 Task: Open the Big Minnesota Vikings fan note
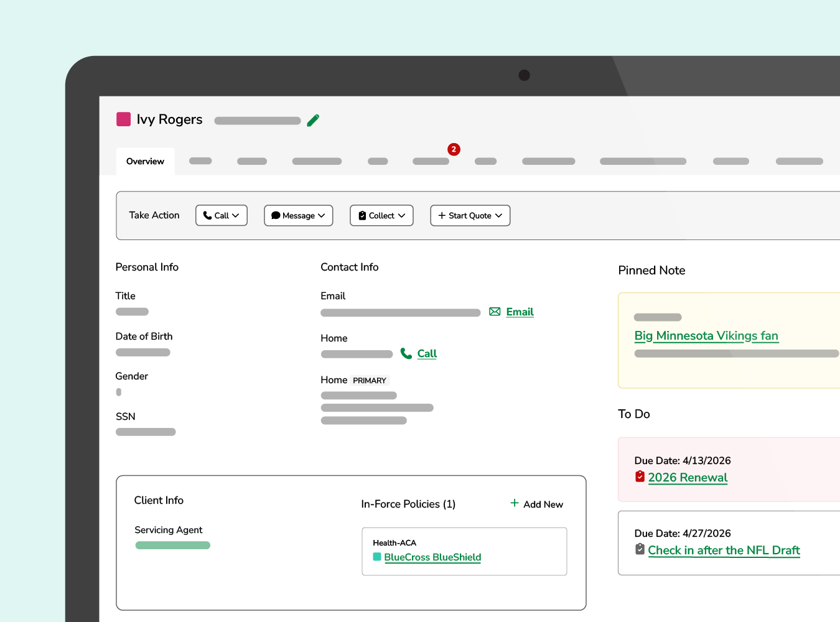[x=706, y=336]
